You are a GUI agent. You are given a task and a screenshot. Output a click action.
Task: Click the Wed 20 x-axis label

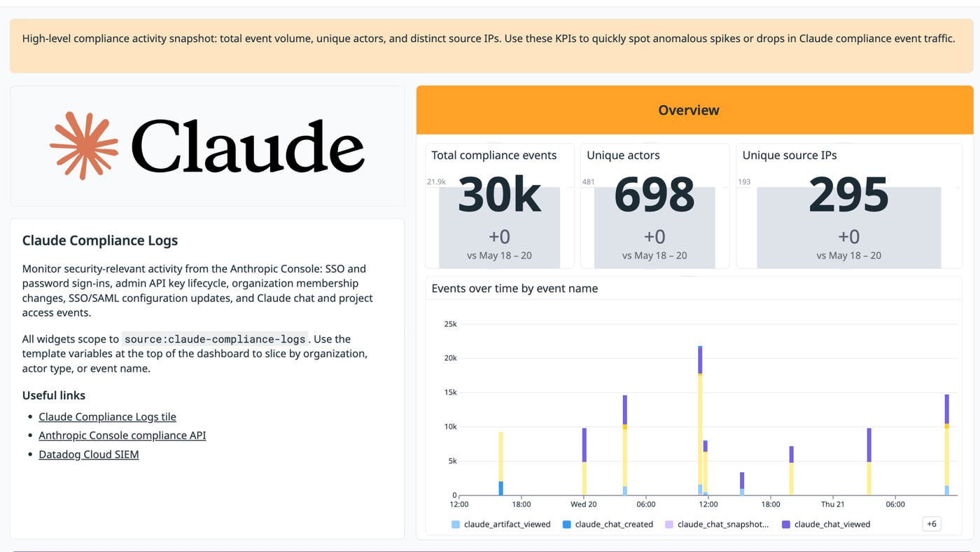[584, 504]
